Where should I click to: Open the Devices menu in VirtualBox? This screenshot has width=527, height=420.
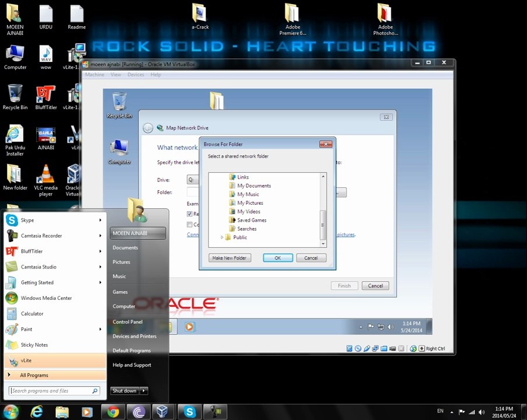(x=135, y=75)
